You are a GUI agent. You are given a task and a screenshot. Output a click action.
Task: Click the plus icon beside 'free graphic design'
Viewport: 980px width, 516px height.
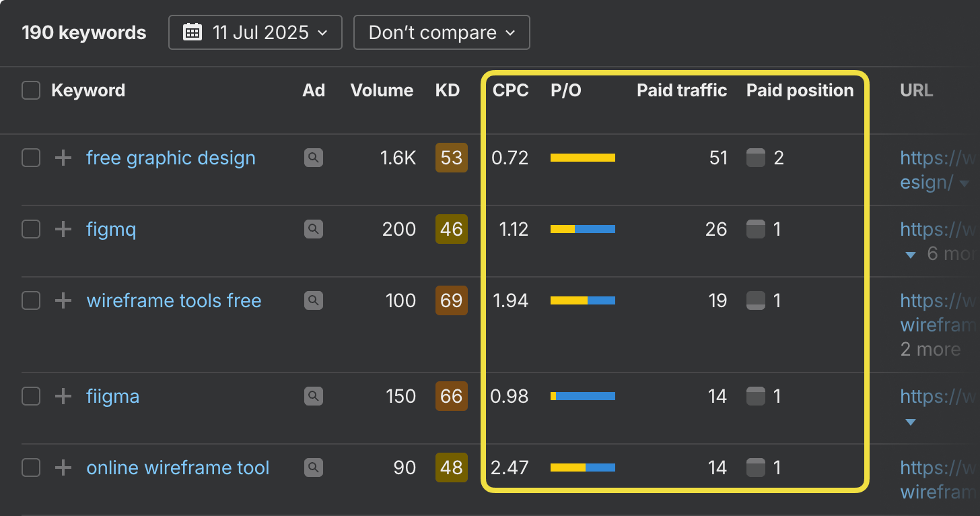tap(63, 158)
